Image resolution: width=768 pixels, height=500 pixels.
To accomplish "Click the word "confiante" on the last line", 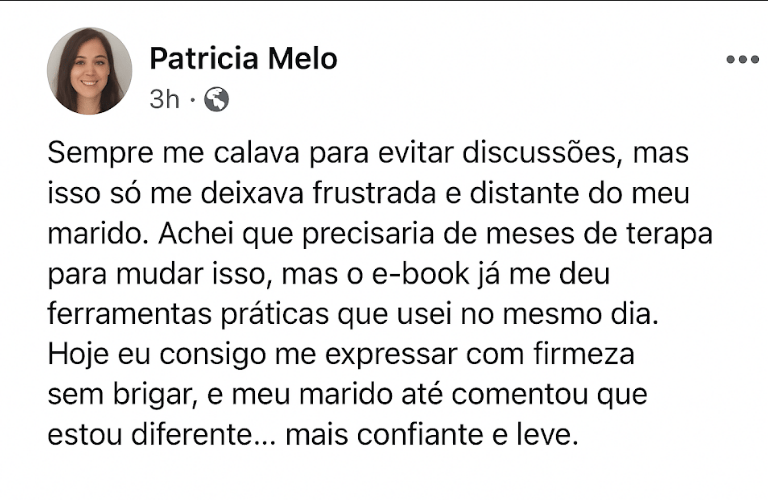I will (420, 434).
